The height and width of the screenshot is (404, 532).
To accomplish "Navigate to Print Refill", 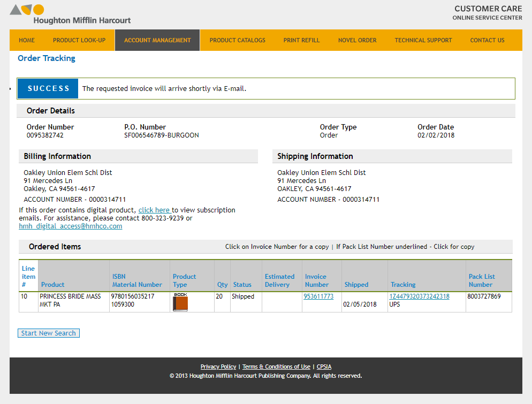I will pyautogui.click(x=301, y=40).
